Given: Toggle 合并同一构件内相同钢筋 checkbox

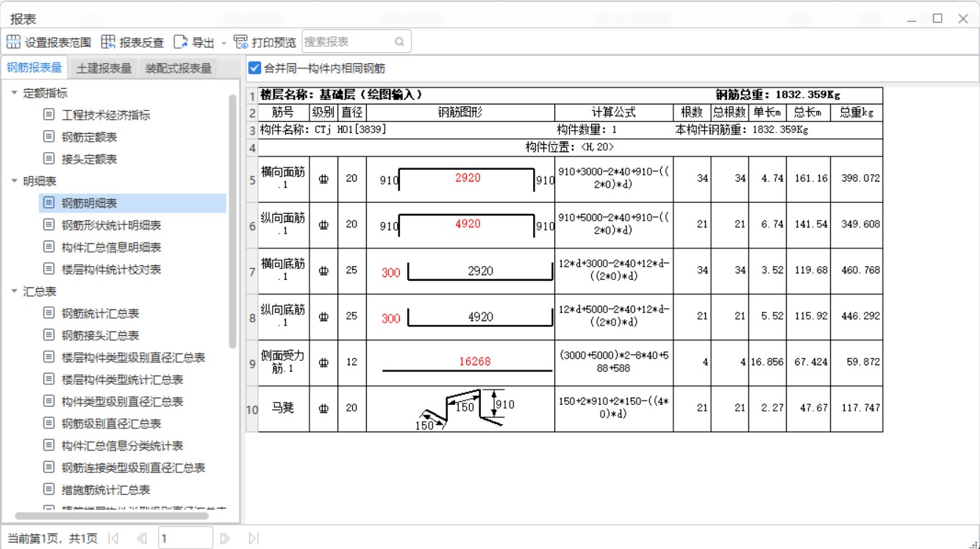Looking at the screenshot, I should click(x=254, y=68).
